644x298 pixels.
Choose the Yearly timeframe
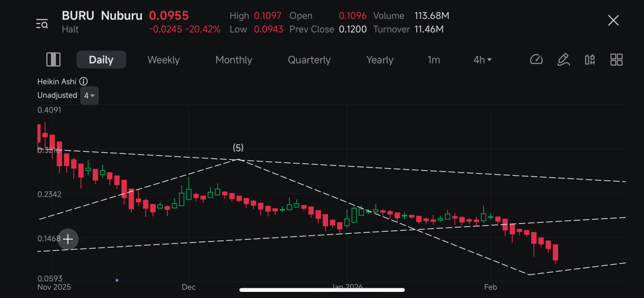click(380, 60)
